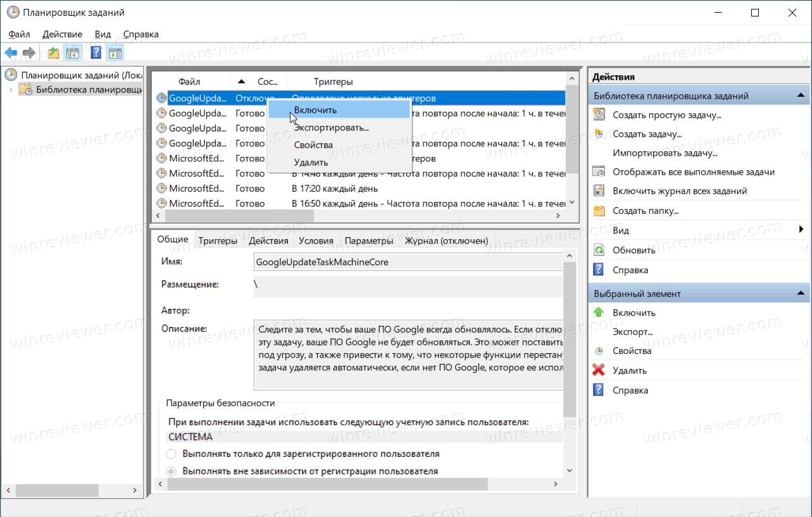Open the Вид submenu arrow in actions

click(801, 230)
